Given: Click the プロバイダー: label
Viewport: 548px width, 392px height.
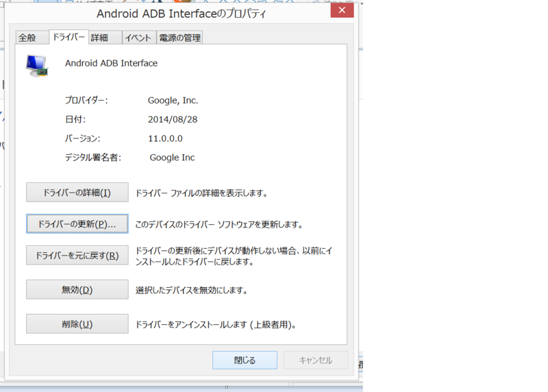Looking at the screenshot, I should [86, 100].
